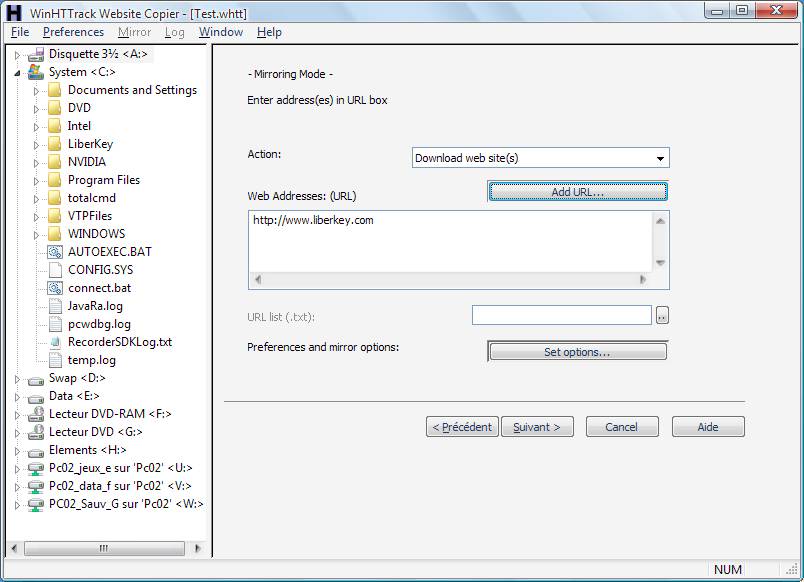Image resolution: width=804 pixels, height=582 pixels.
Task: Click the connect.bat file icon
Action: (x=55, y=288)
